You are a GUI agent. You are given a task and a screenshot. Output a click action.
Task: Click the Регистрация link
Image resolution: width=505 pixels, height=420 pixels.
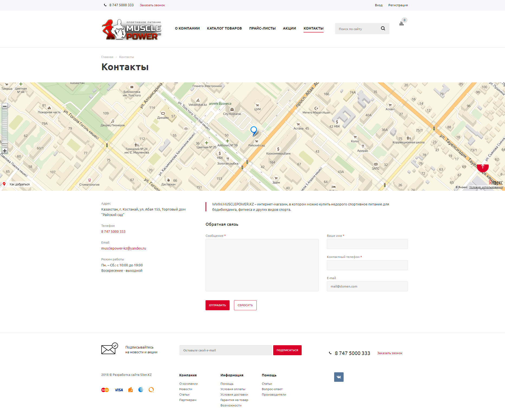click(x=398, y=5)
